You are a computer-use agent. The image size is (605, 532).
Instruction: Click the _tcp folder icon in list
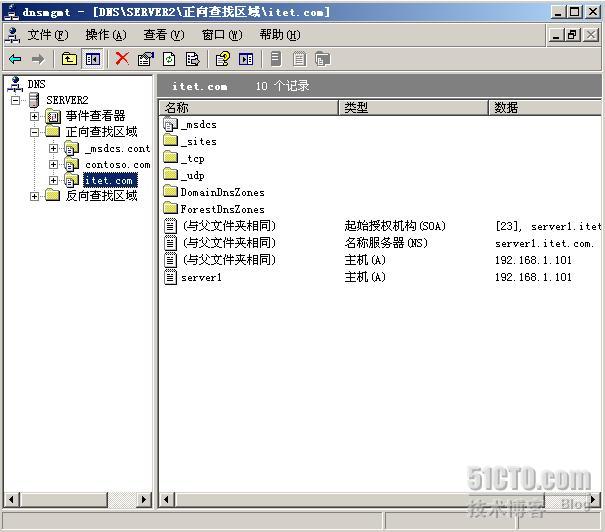(x=170, y=157)
